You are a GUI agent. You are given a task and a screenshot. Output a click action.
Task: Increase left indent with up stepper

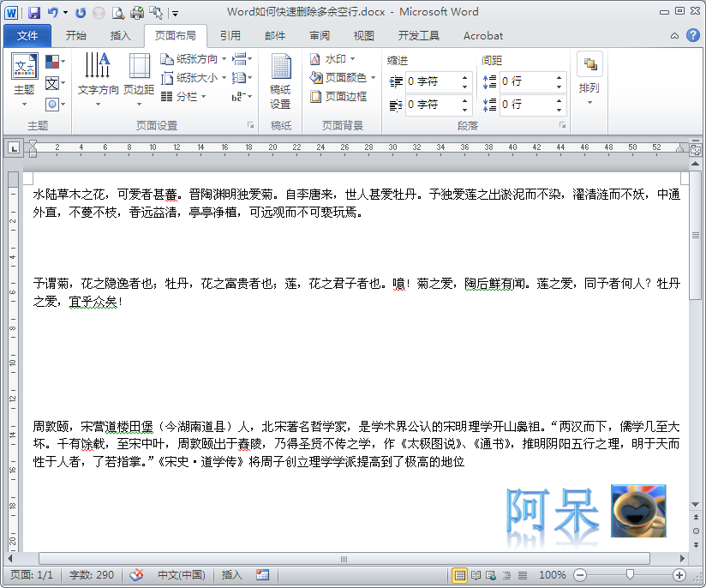pyautogui.click(x=465, y=77)
